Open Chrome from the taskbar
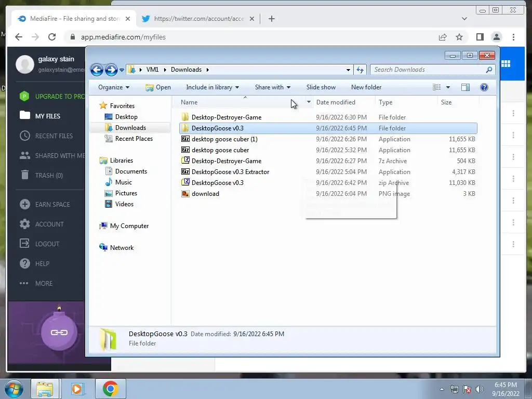Screen dimensions: 532x399 click(111, 389)
